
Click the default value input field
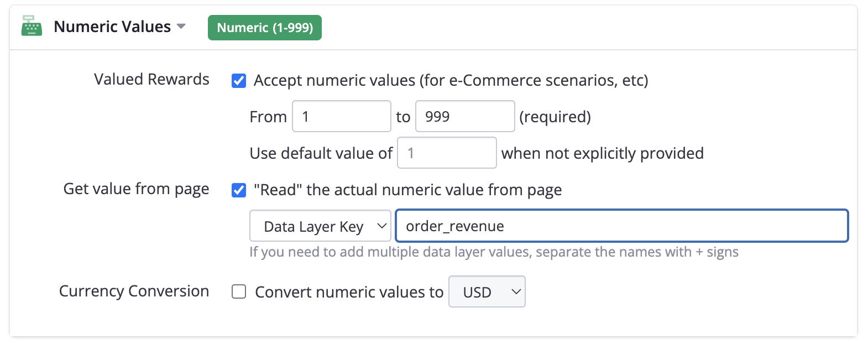[x=447, y=153]
